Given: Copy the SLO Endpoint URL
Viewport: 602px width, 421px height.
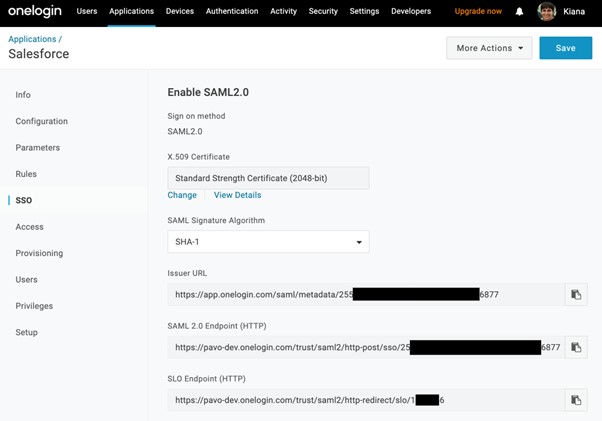Looking at the screenshot, I should tap(576, 400).
